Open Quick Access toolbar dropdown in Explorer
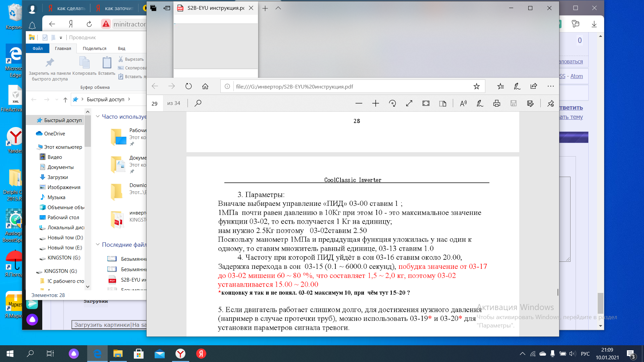644x362 pixels. [61, 38]
